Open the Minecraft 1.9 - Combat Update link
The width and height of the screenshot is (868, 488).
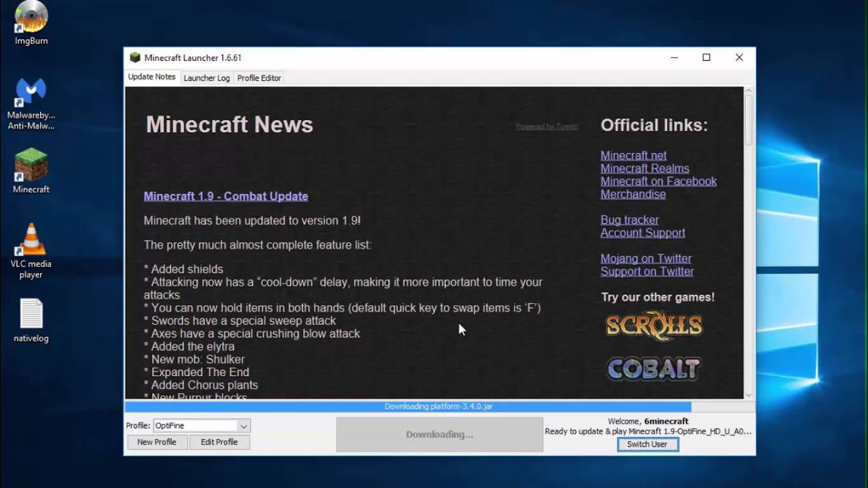coord(226,197)
